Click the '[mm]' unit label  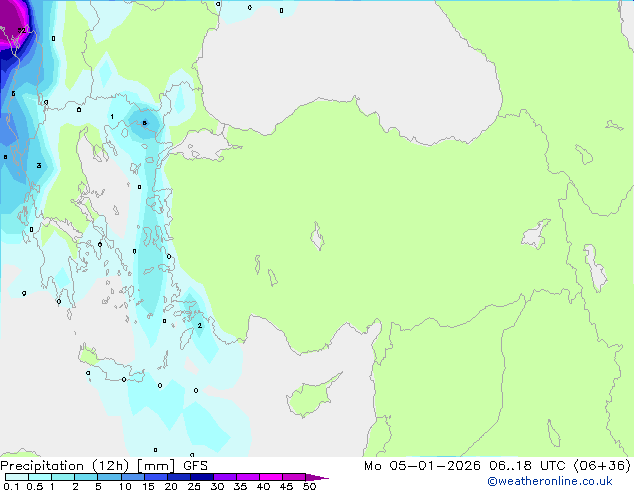click(156, 466)
